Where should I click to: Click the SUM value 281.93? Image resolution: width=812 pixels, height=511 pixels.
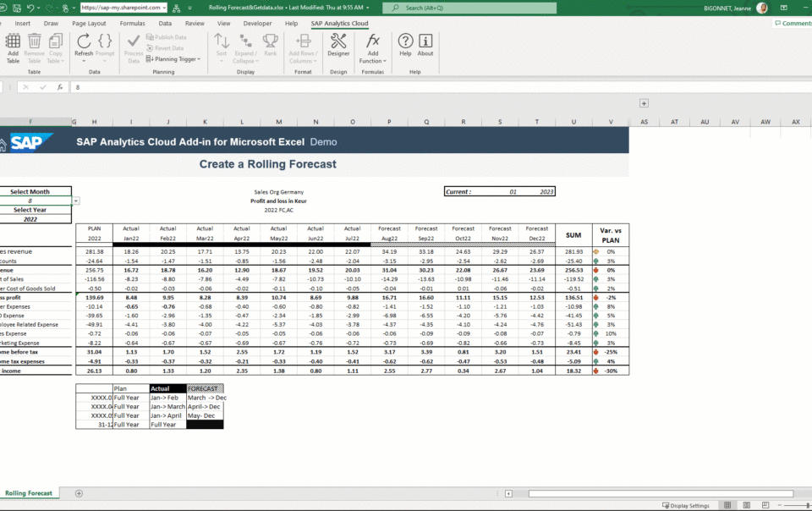(573, 251)
